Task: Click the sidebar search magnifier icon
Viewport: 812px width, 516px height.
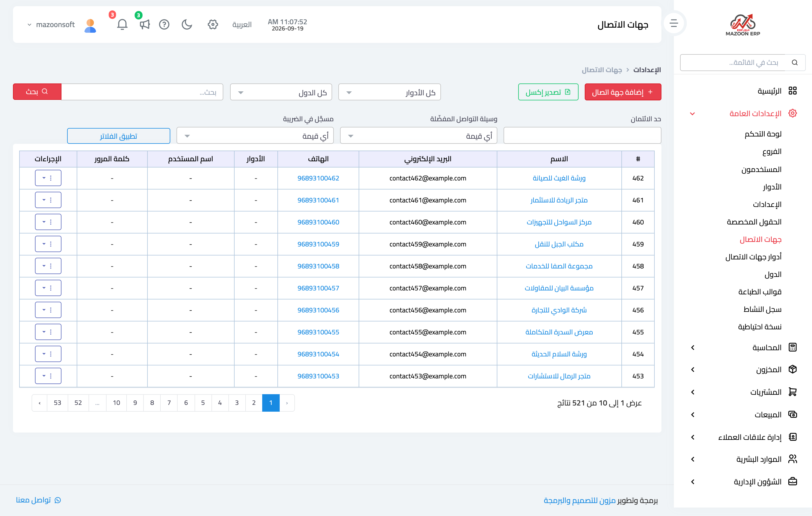Action: 795,62
